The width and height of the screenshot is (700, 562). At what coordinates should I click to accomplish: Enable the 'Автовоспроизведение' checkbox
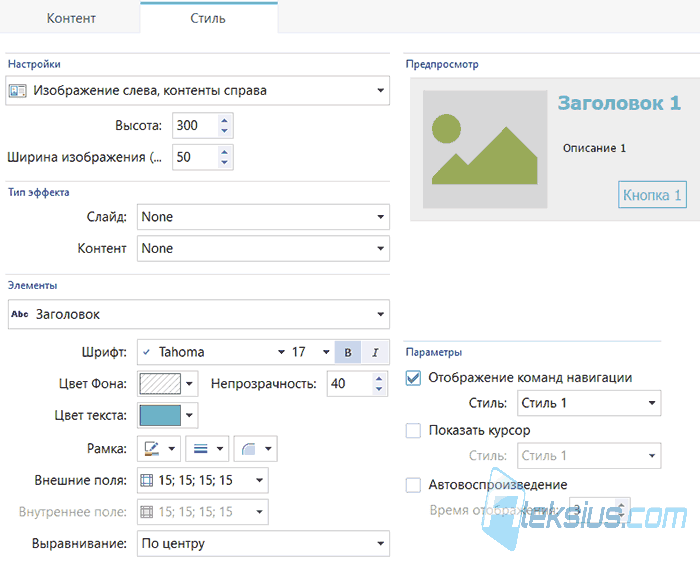413,485
